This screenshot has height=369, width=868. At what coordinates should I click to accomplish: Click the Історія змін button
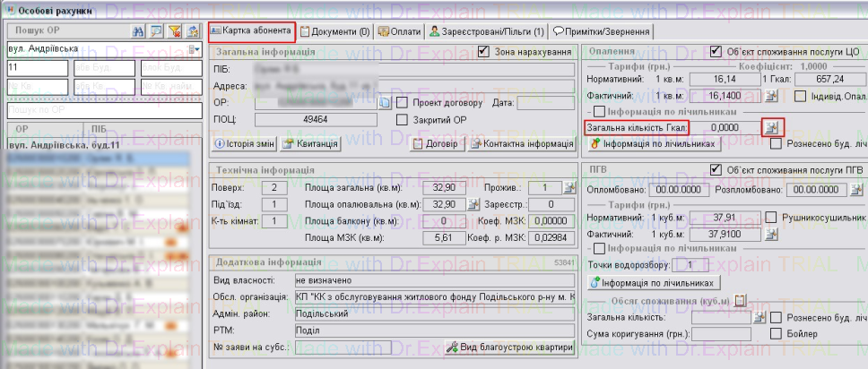click(x=243, y=143)
